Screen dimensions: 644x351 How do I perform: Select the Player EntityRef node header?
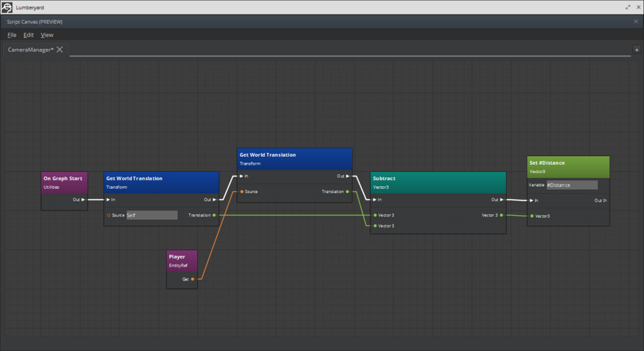coord(182,261)
